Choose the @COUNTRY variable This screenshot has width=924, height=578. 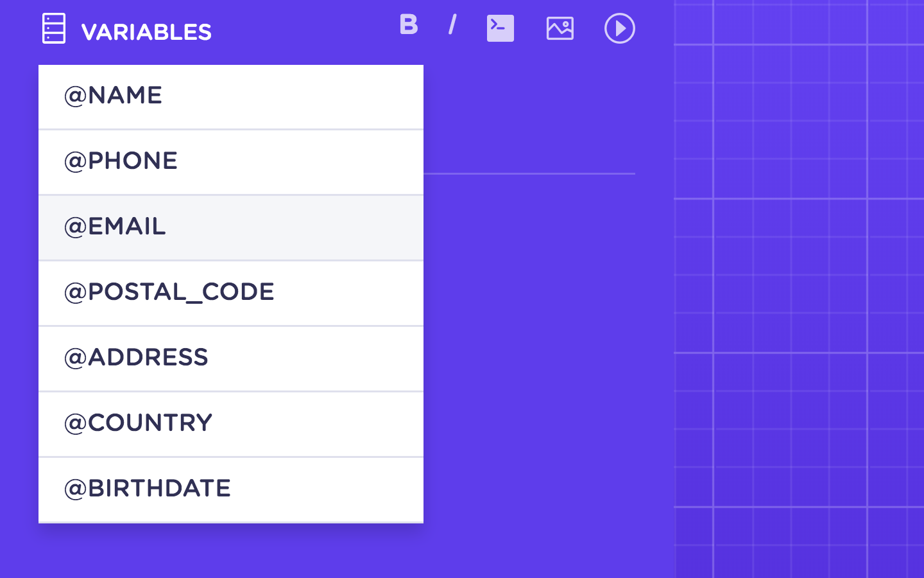coord(231,425)
